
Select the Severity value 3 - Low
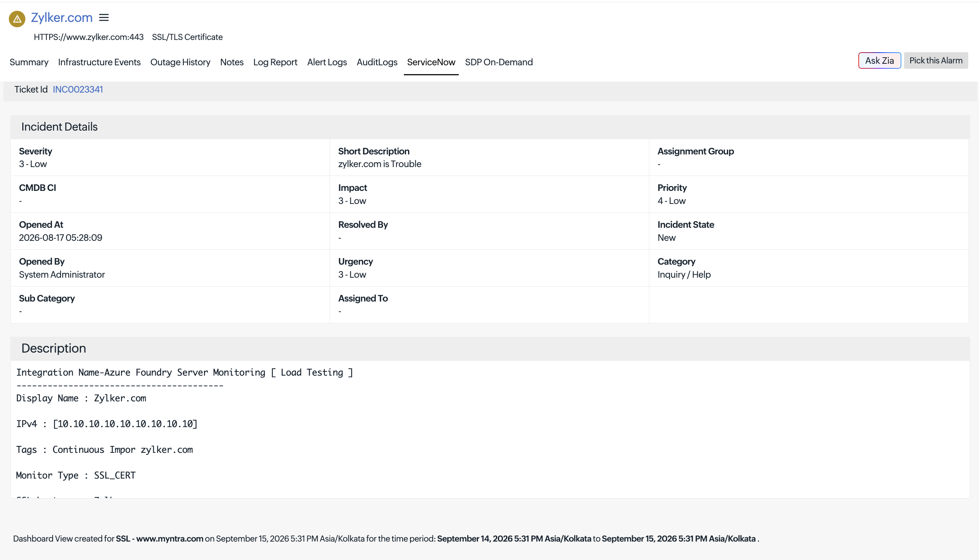[33, 164]
